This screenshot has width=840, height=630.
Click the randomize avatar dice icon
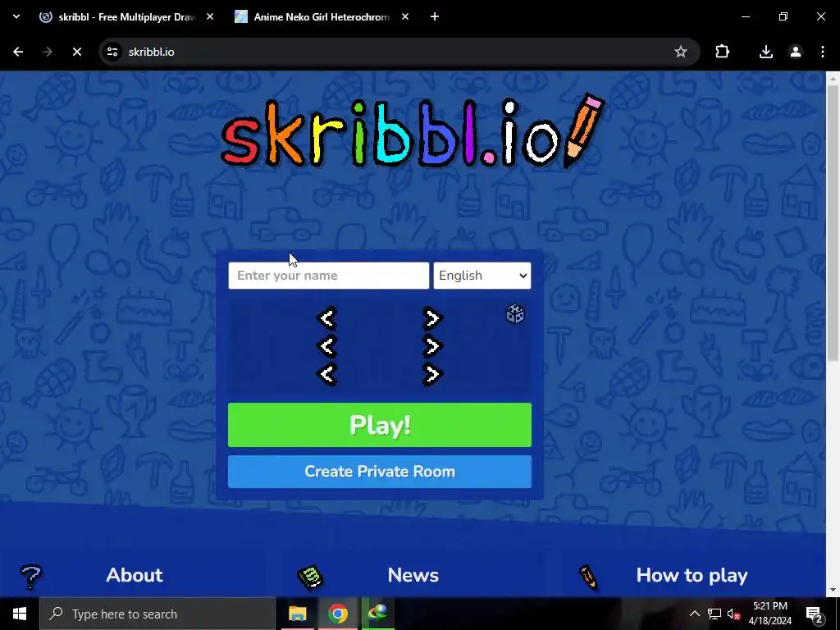pos(515,314)
